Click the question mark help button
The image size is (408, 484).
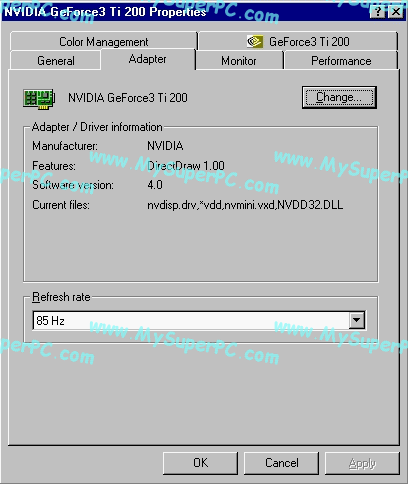click(x=378, y=12)
